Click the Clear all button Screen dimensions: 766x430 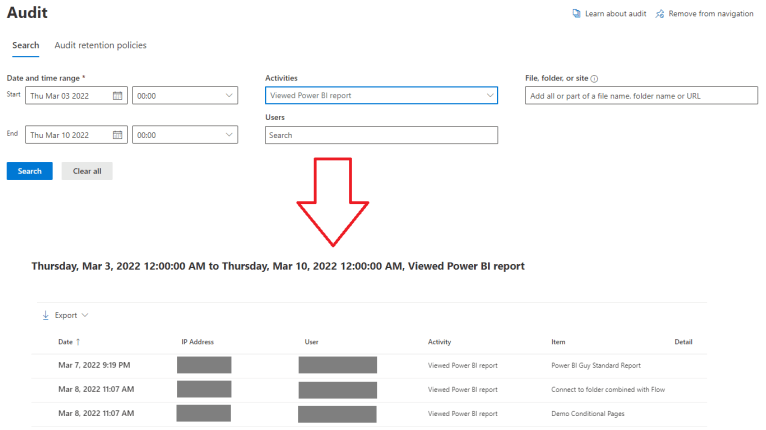[87, 171]
